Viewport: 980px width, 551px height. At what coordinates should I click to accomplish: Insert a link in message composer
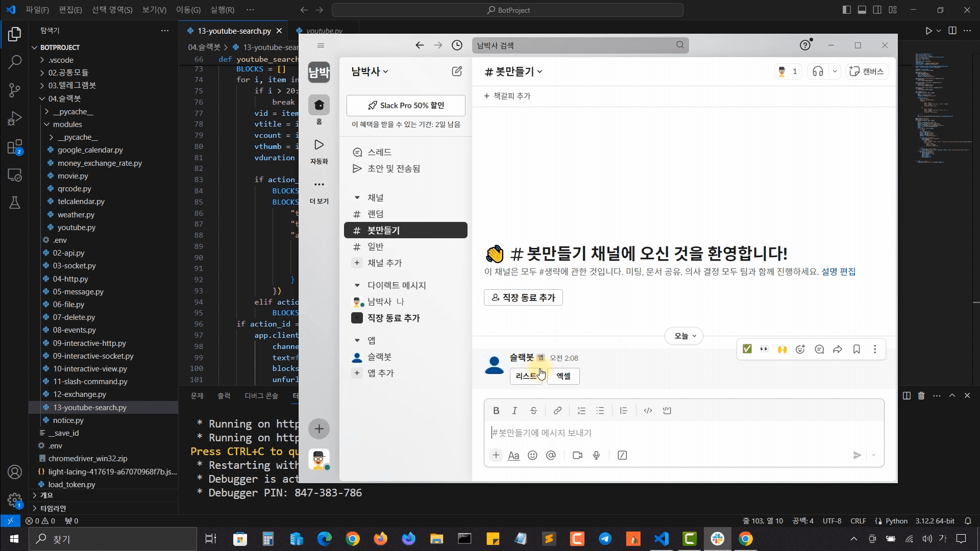557,411
